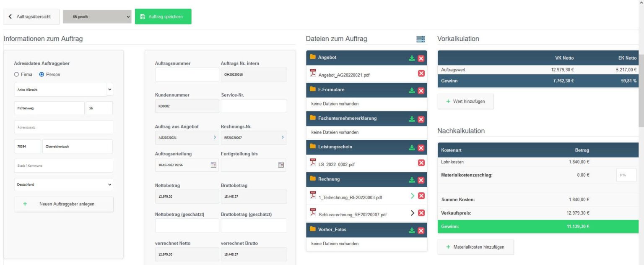Open the PDF icon for LS_2022_0002.pdf

pos(313,163)
